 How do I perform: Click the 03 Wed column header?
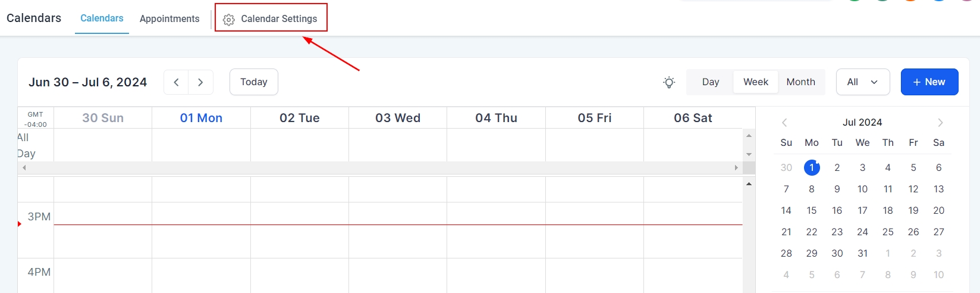(398, 118)
